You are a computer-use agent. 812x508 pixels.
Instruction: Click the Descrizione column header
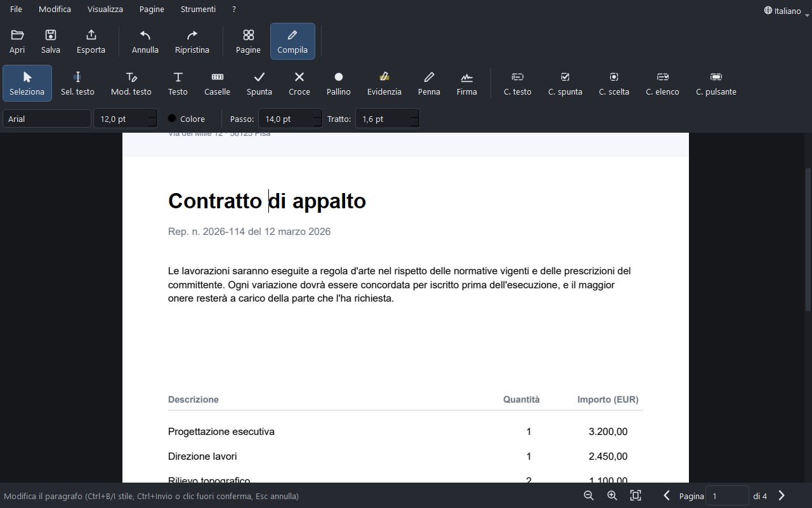pyautogui.click(x=193, y=399)
